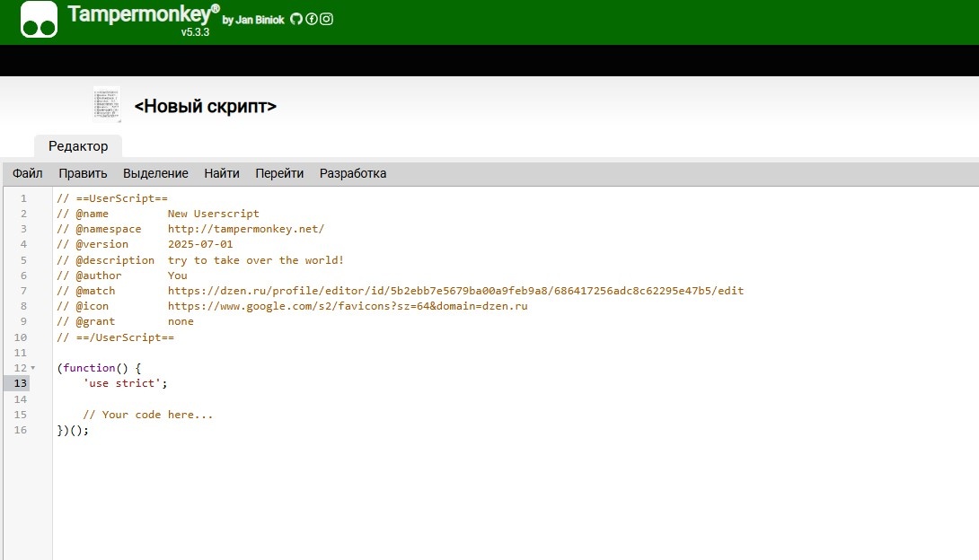Screen dimensions: 979x560
Task: Click the version label v5.3.3
Action: pyautogui.click(x=196, y=32)
